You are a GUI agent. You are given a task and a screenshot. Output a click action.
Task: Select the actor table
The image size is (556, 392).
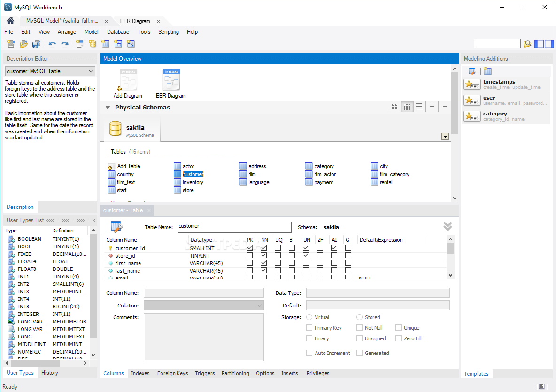184,166
